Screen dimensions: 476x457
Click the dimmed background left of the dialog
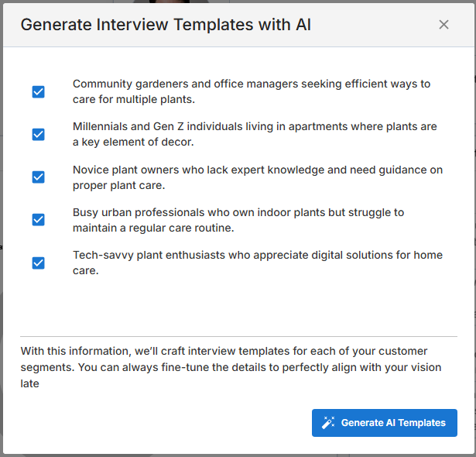tap(2, 232)
